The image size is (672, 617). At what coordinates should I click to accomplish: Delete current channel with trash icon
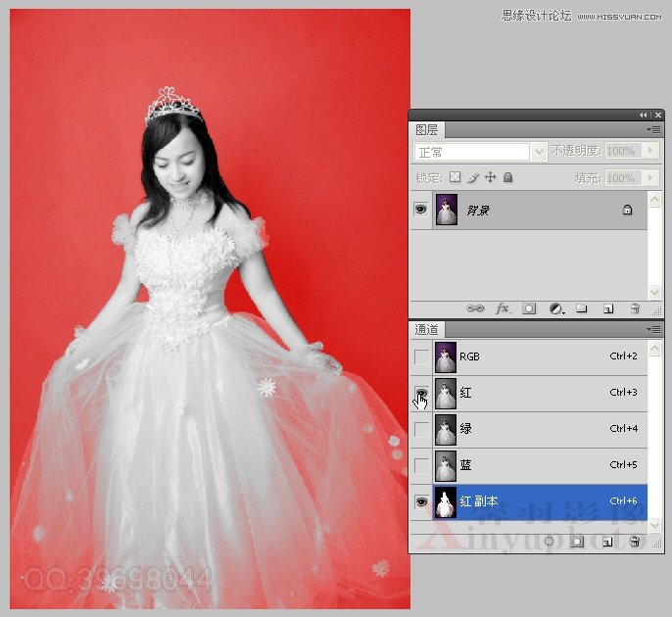tap(635, 542)
